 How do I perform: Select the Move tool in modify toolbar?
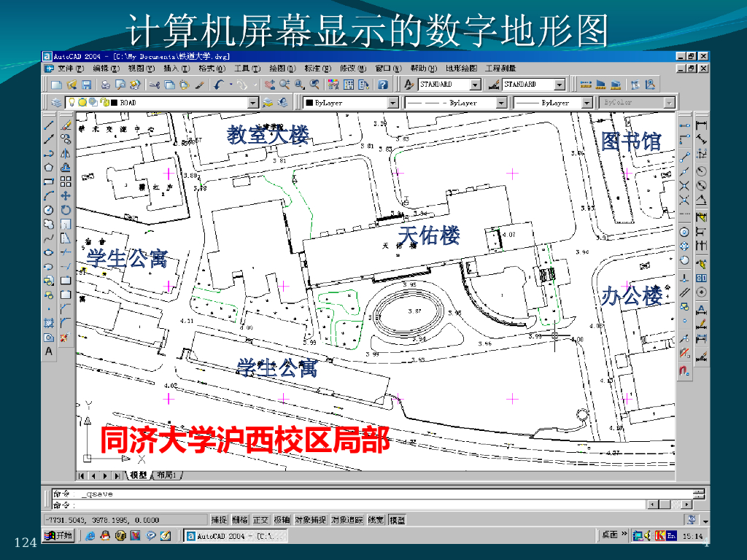coord(66,195)
